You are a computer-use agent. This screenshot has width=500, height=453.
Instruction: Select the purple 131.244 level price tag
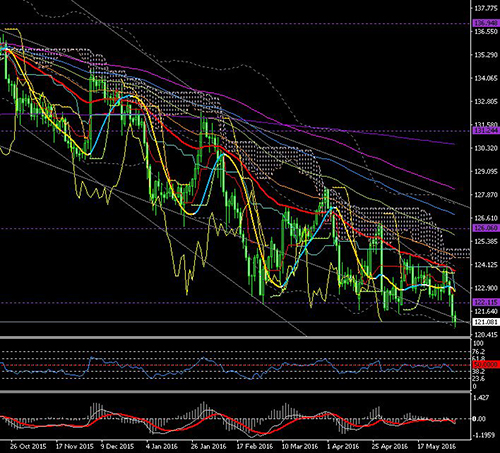tap(486, 131)
